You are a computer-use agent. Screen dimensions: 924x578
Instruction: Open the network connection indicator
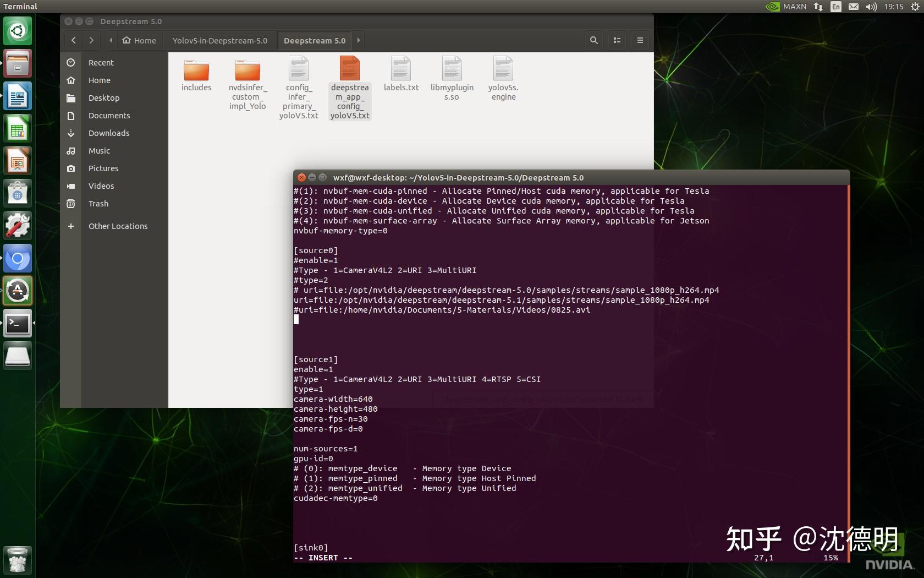tap(818, 7)
